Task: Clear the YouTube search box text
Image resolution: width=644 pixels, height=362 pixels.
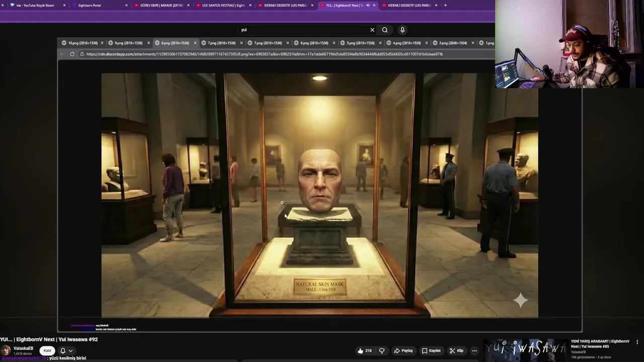Action: pyautogui.click(x=372, y=30)
